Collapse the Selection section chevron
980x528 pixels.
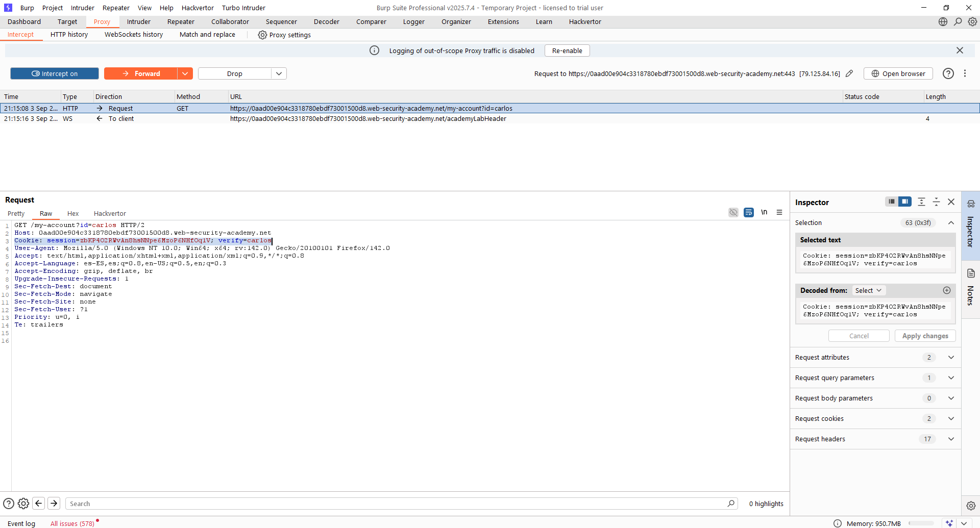[x=951, y=222]
